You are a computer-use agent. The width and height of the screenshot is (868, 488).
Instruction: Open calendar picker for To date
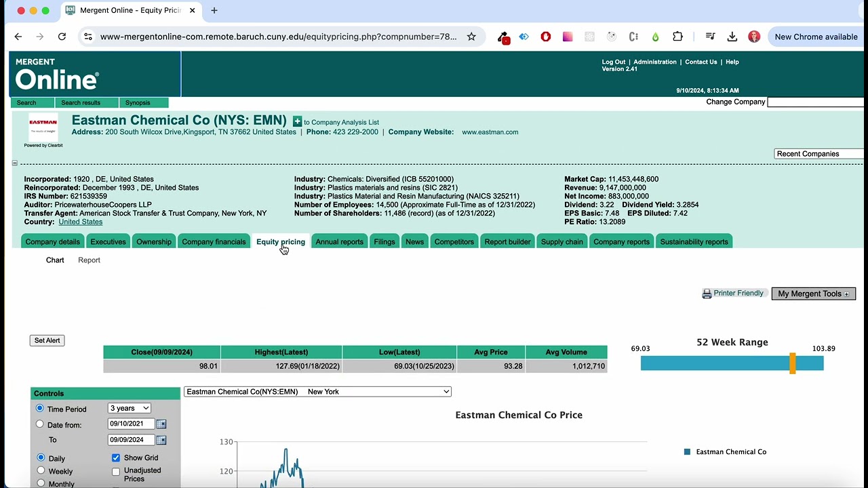point(161,439)
